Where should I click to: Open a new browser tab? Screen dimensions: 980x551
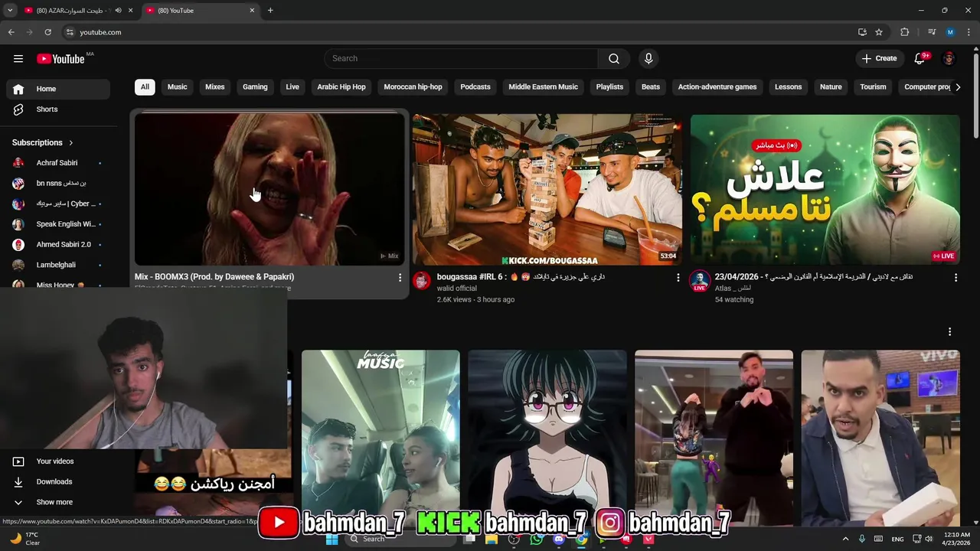pyautogui.click(x=270, y=11)
